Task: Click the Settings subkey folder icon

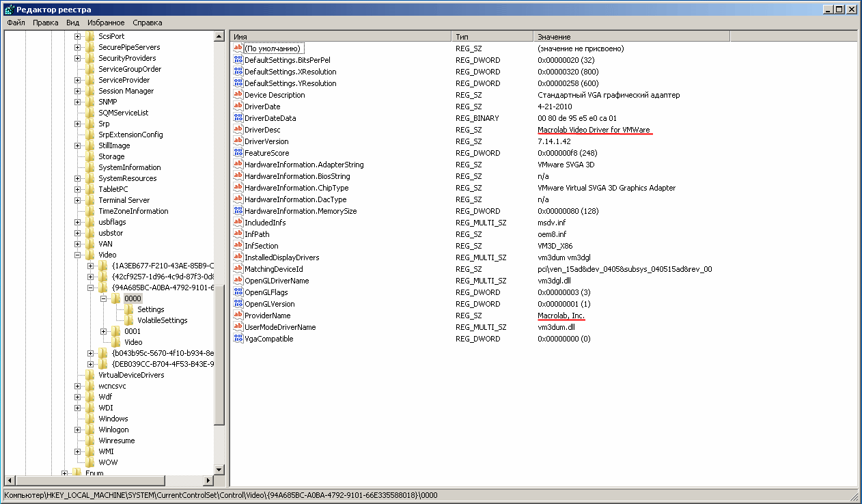Action: [x=129, y=309]
